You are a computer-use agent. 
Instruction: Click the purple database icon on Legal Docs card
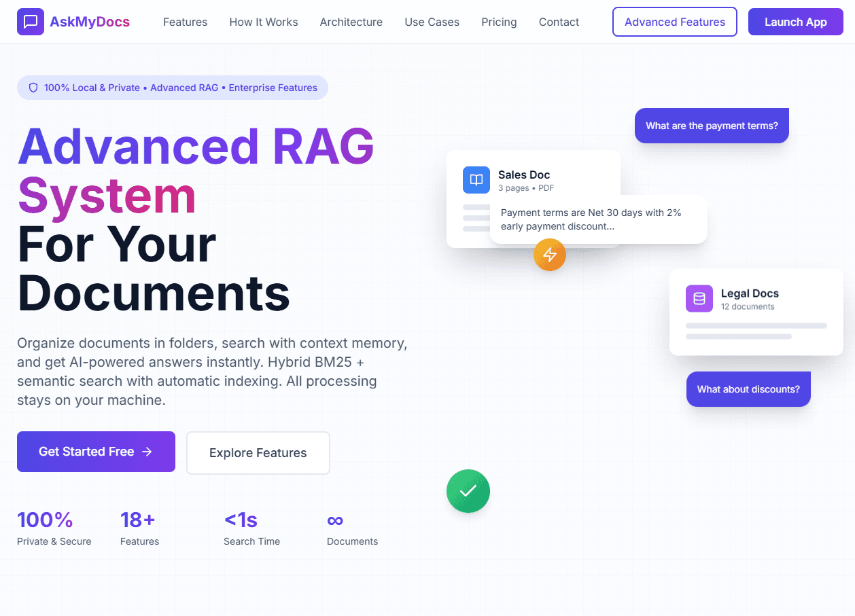click(699, 298)
